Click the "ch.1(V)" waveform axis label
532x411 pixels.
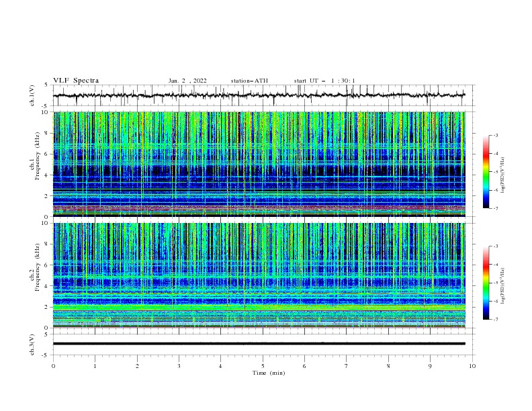[x=32, y=95]
